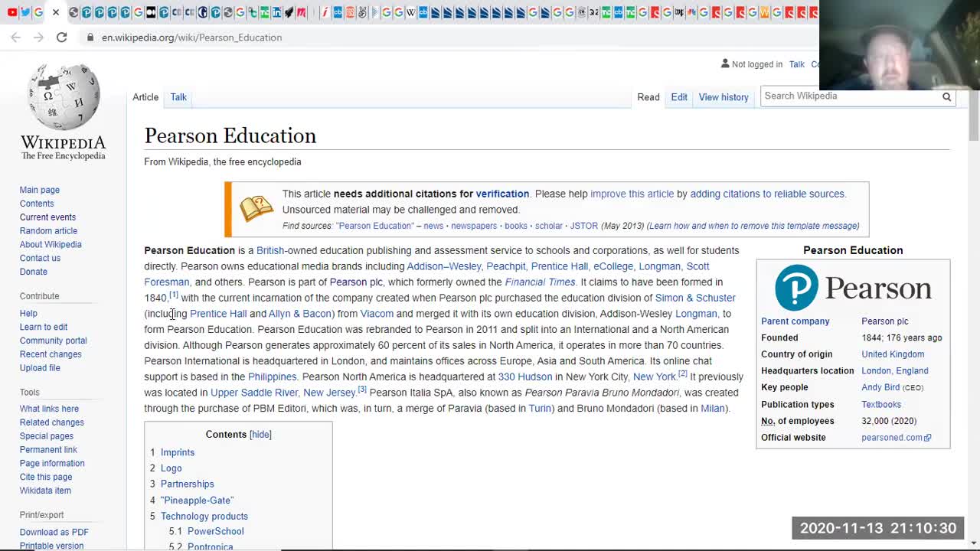Viewport: 980px width, 551px height.
Task: Open Upload file link
Action: pyautogui.click(x=40, y=369)
